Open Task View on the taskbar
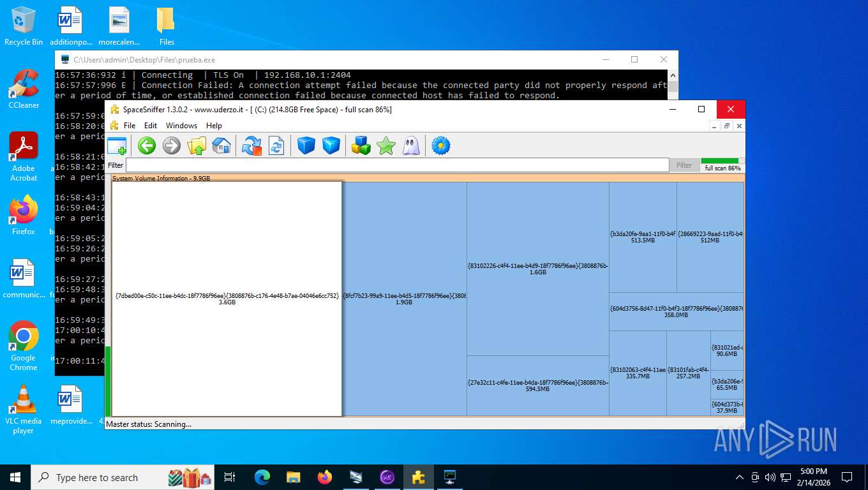The image size is (868, 490). [230, 477]
